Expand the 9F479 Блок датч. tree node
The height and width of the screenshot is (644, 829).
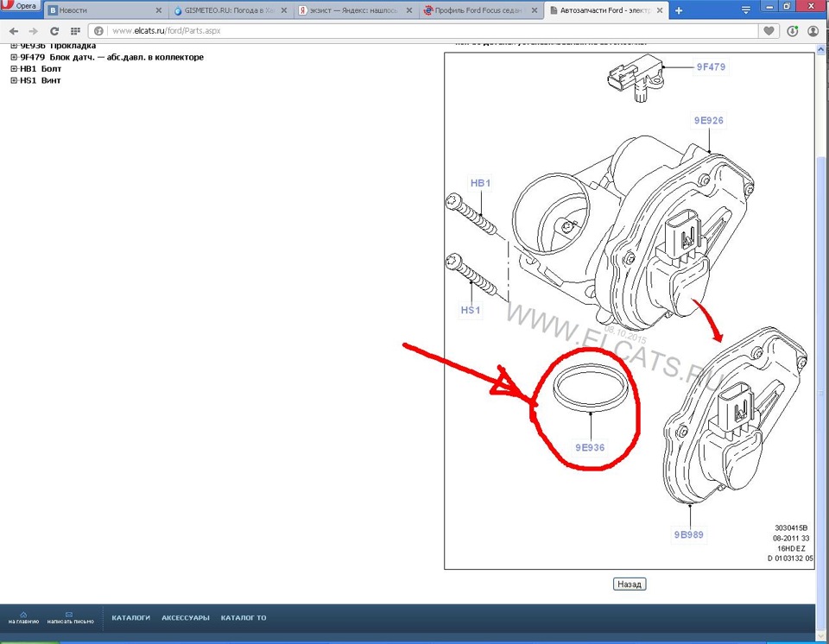click(x=14, y=57)
